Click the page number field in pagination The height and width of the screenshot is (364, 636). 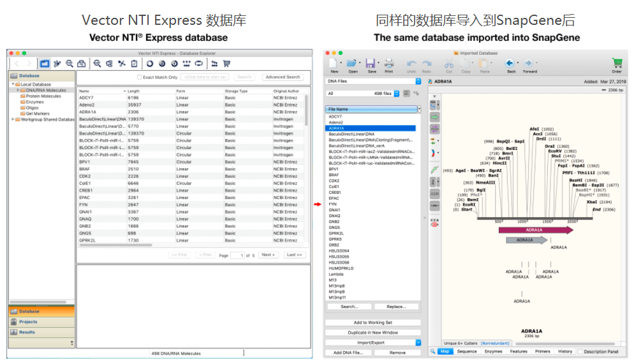[x=237, y=256]
